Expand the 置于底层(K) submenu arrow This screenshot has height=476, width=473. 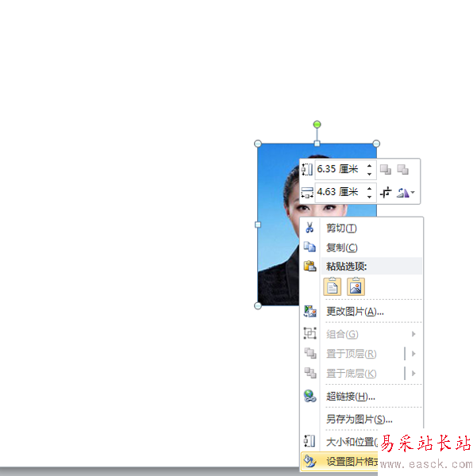pos(413,373)
